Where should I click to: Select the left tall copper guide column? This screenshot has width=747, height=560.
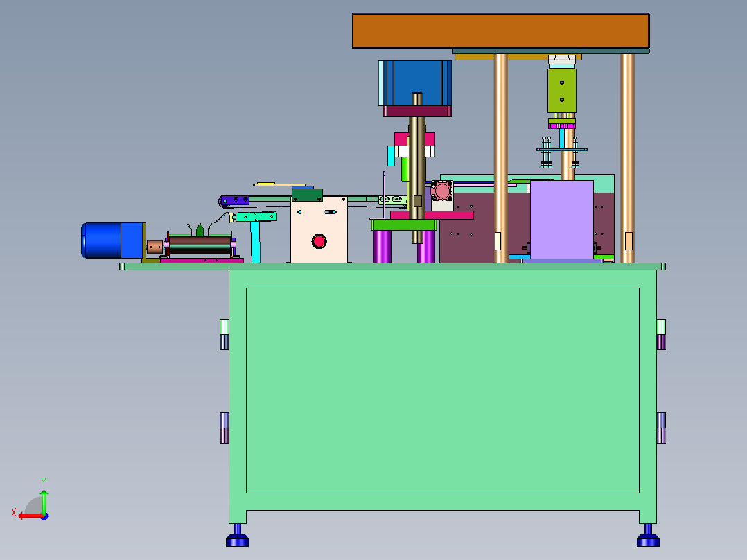click(501, 158)
